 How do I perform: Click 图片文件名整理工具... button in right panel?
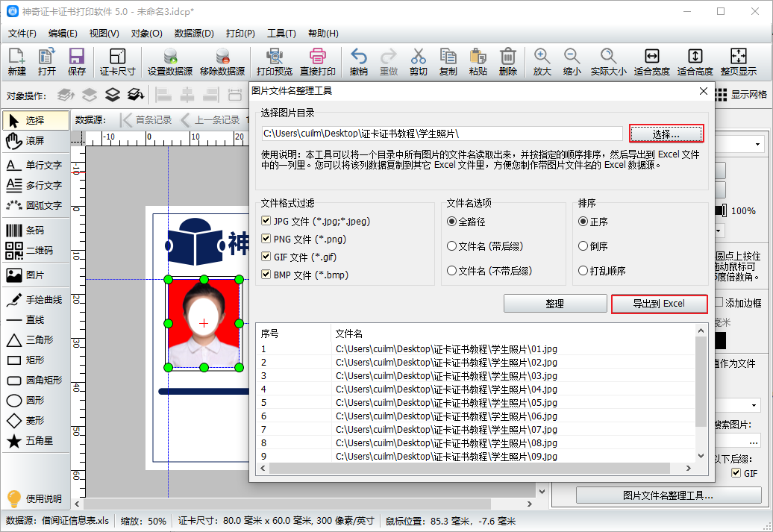(668, 495)
